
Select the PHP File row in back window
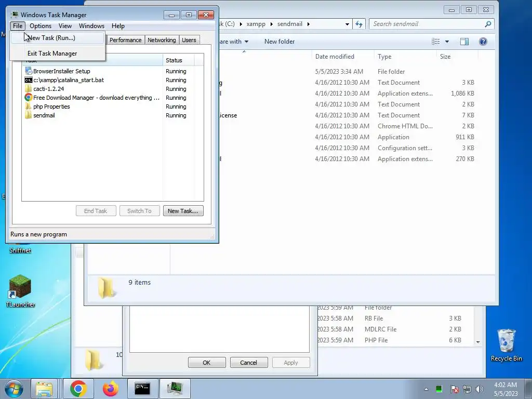point(395,340)
